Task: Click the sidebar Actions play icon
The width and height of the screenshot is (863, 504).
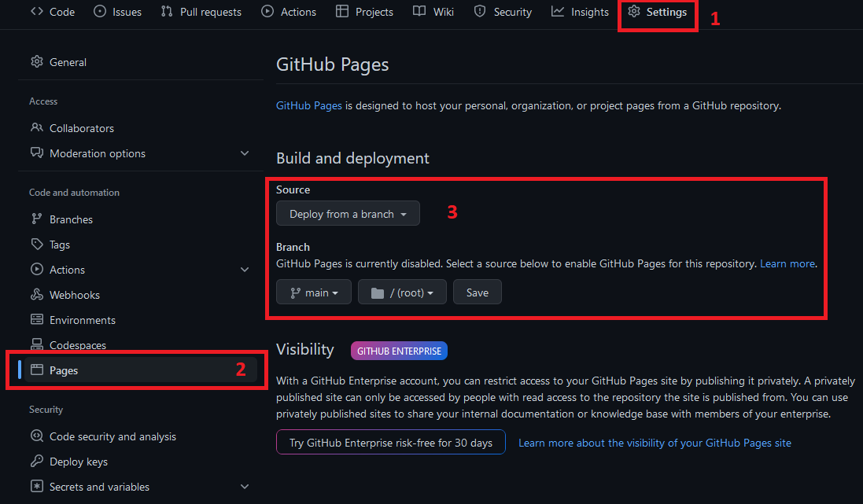Action: coord(37,270)
